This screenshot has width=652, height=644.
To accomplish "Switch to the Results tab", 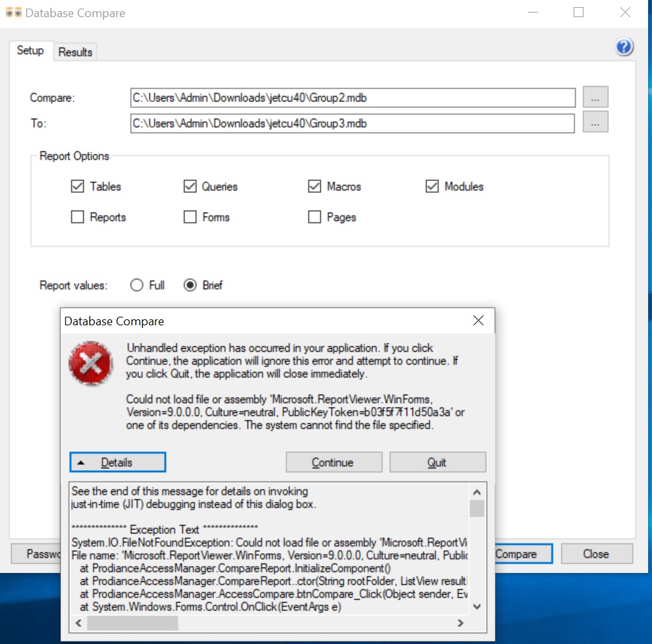I will tap(74, 52).
